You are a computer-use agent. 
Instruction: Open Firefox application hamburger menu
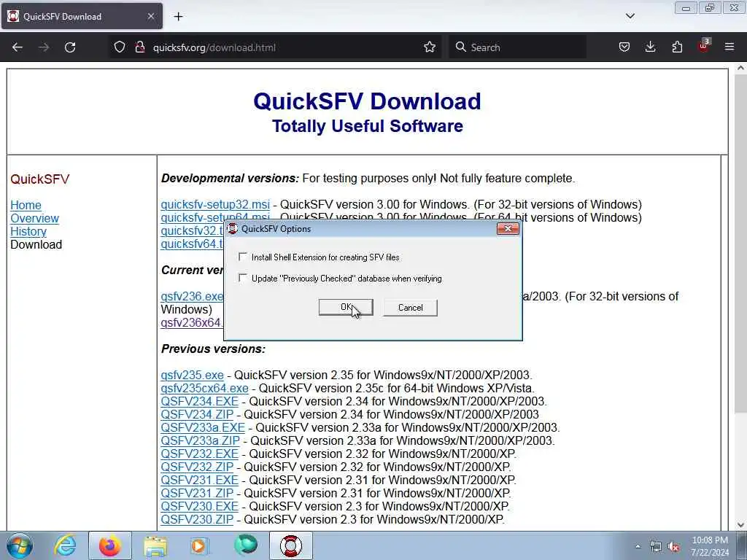[729, 47]
